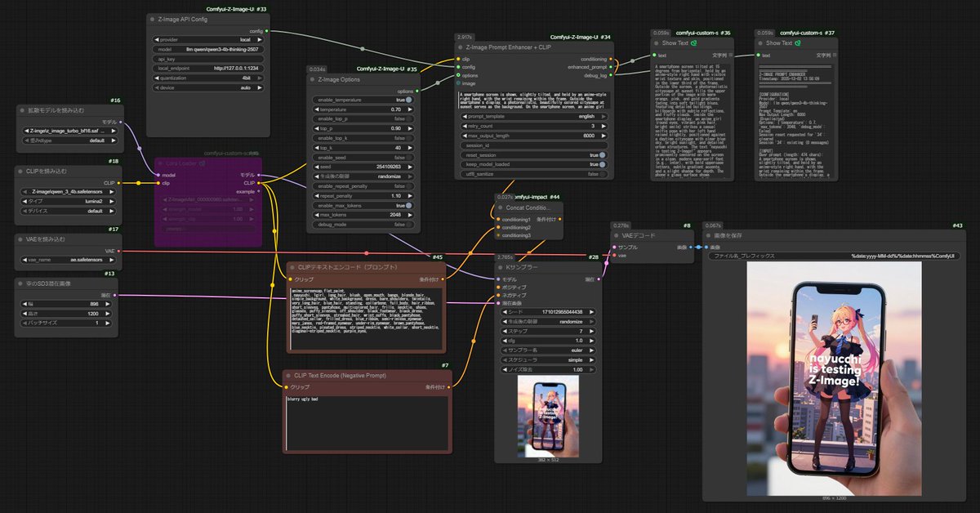Collapse the 空のSD3潜在画像 node via its dot

coord(22,283)
